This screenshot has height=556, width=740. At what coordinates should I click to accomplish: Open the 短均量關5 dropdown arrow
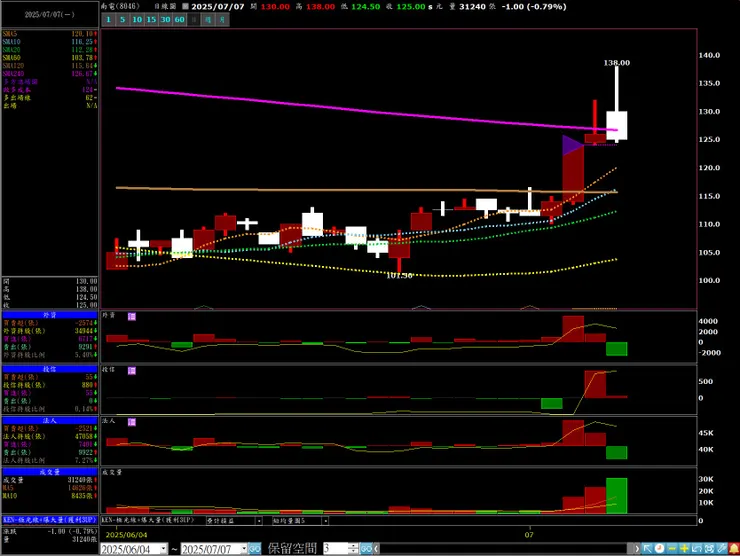(x=325, y=521)
